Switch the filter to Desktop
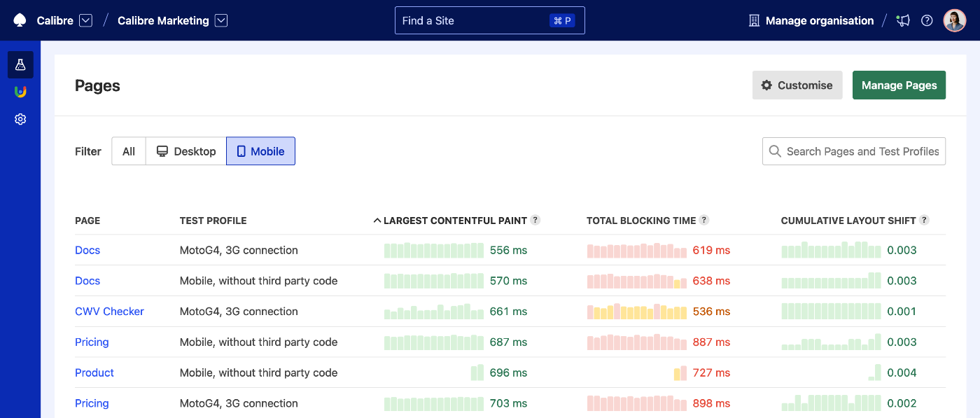This screenshot has width=980, height=418. (185, 151)
